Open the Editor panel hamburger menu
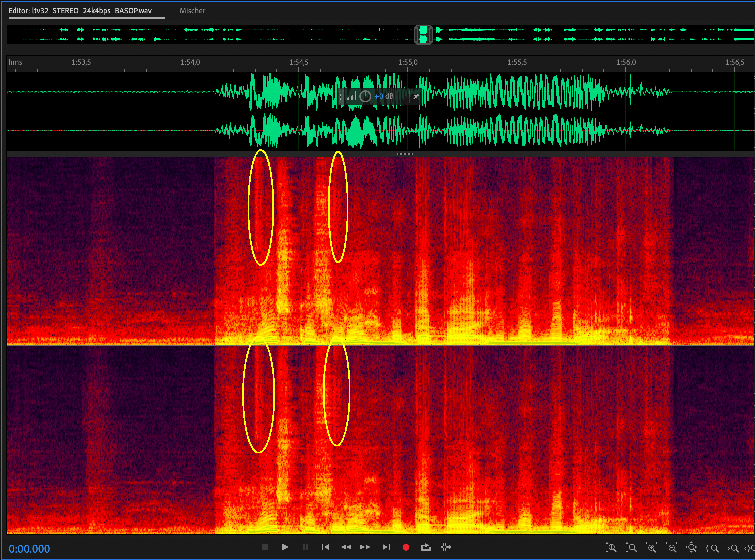Viewport: 755px width, 560px height. coord(162,11)
